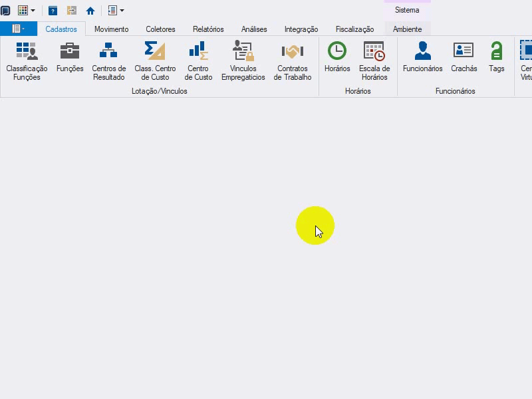
Task: Select the Ambiente tab
Action: [x=407, y=29]
